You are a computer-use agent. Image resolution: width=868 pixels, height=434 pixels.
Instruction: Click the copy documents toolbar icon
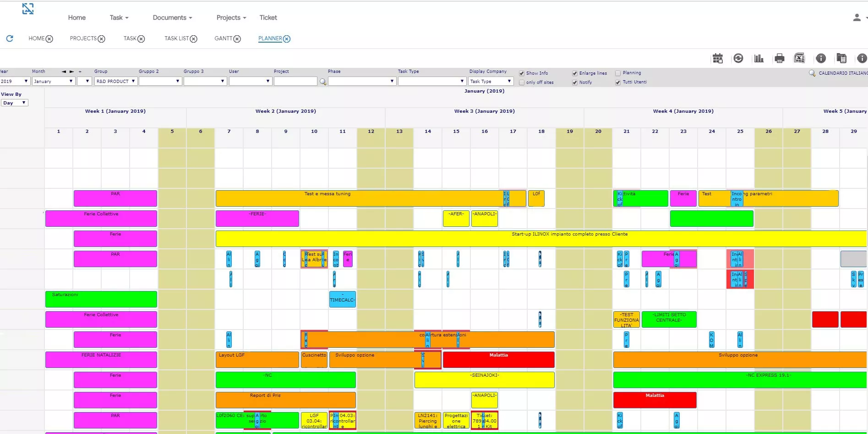coord(841,58)
